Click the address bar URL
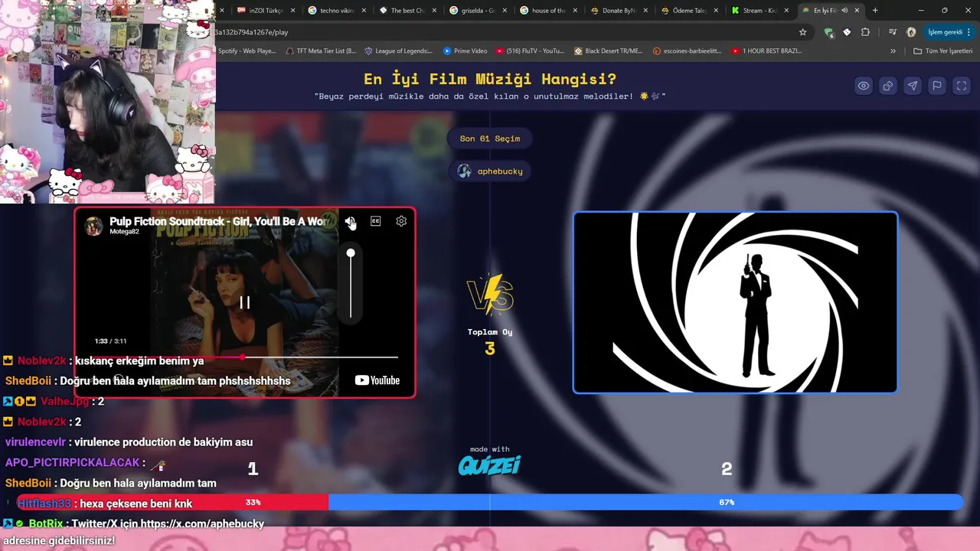Viewport: 980px width, 551px height. (x=251, y=32)
